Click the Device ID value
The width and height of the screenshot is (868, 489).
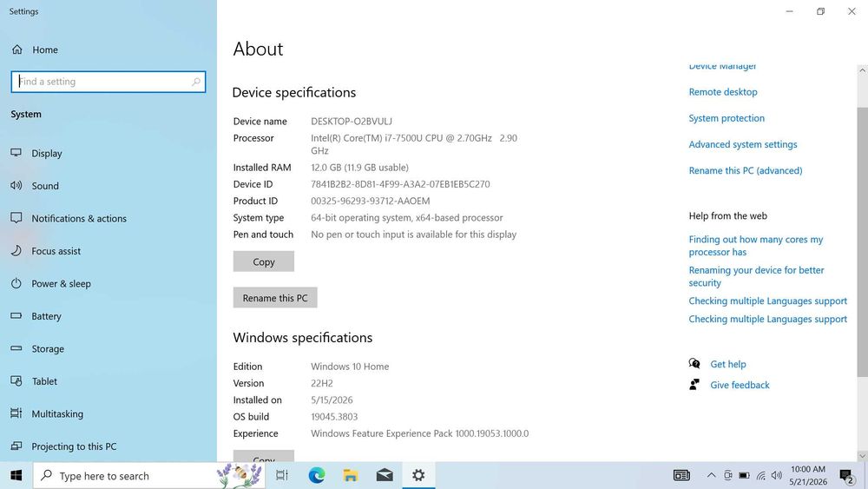(400, 184)
